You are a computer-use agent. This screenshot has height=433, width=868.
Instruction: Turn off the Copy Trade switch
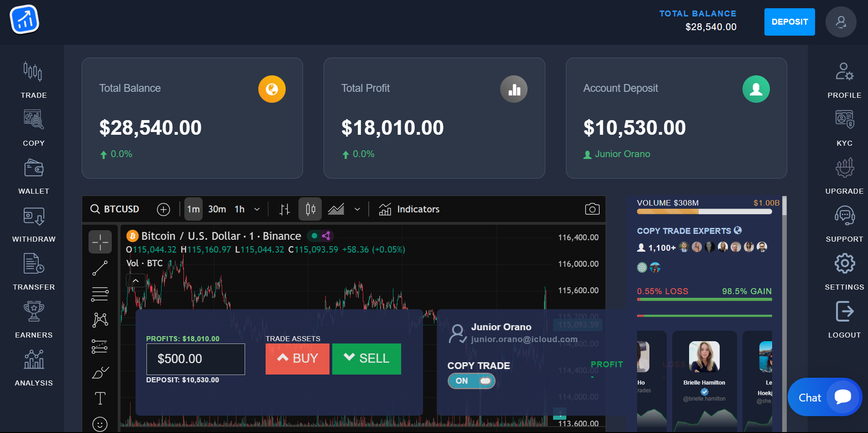pyautogui.click(x=471, y=380)
